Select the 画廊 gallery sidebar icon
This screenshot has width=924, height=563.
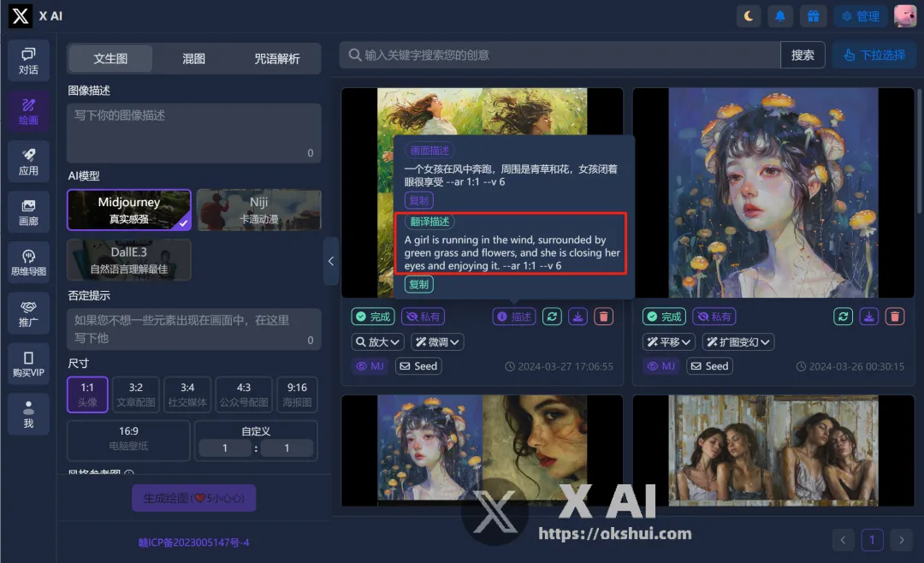click(x=28, y=212)
